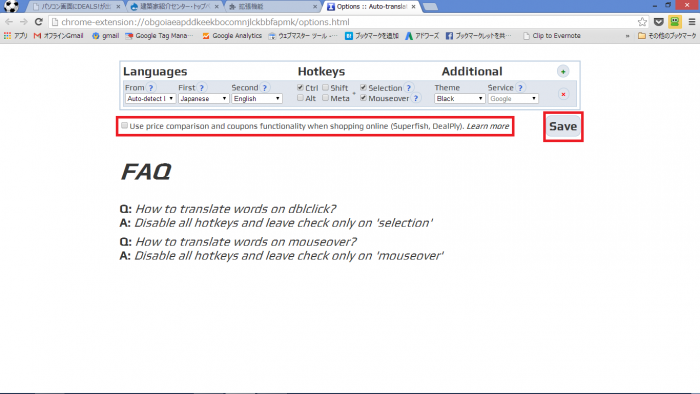Open the Chrome hamburger menu

pos(692,22)
